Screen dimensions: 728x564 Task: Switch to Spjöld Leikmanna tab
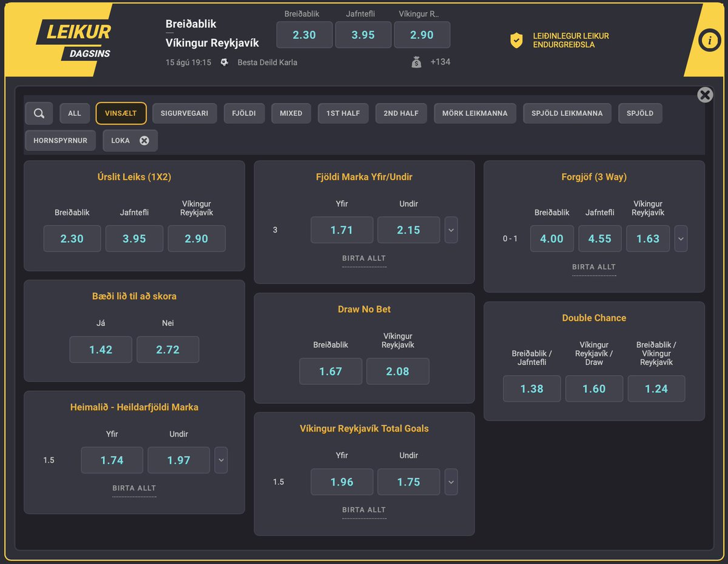pos(567,114)
